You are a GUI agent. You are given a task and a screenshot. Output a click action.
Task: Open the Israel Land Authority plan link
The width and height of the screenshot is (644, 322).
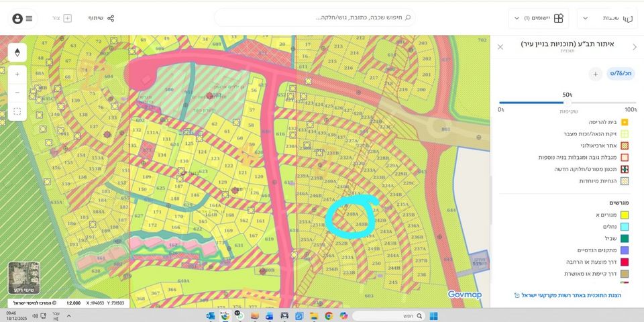pyautogui.click(x=567, y=295)
